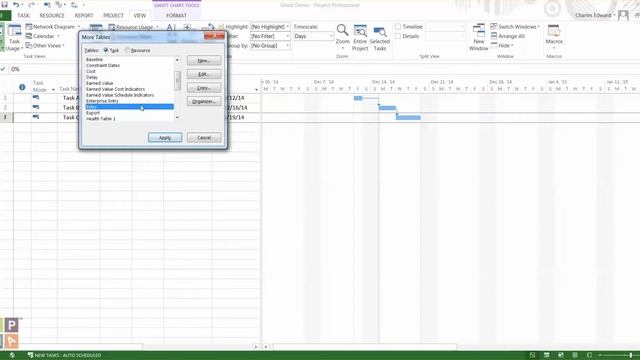Screen dimensions: 640x360
Task: Expand Switch Windows dropdown arrow
Action: pos(538,27)
